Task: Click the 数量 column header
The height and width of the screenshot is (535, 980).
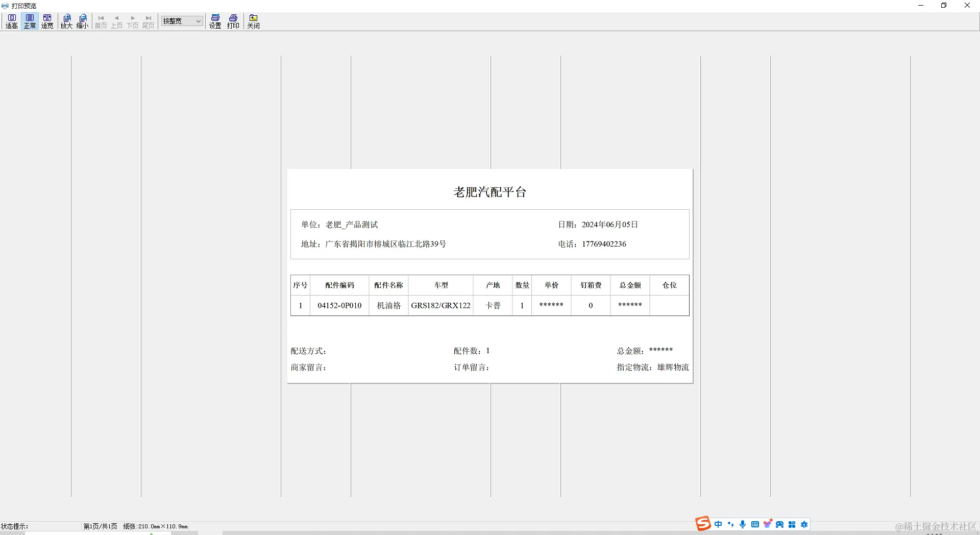Action: [x=522, y=285]
